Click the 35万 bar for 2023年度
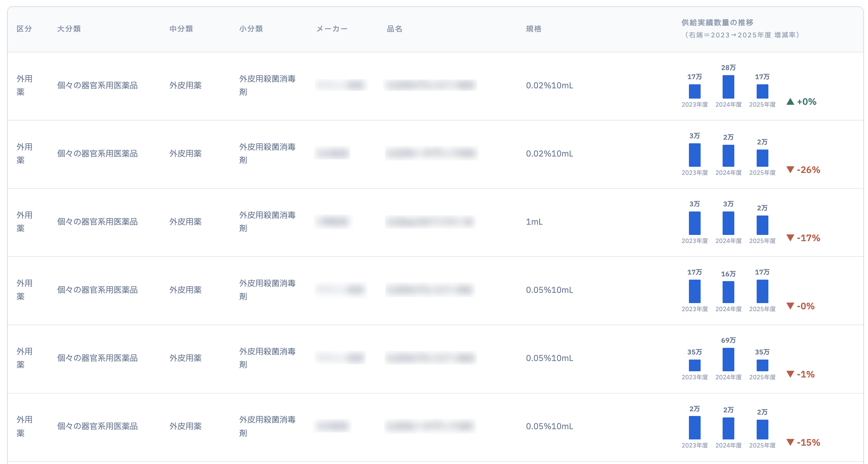The height and width of the screenshot is (464, 868). pos(694,365)
